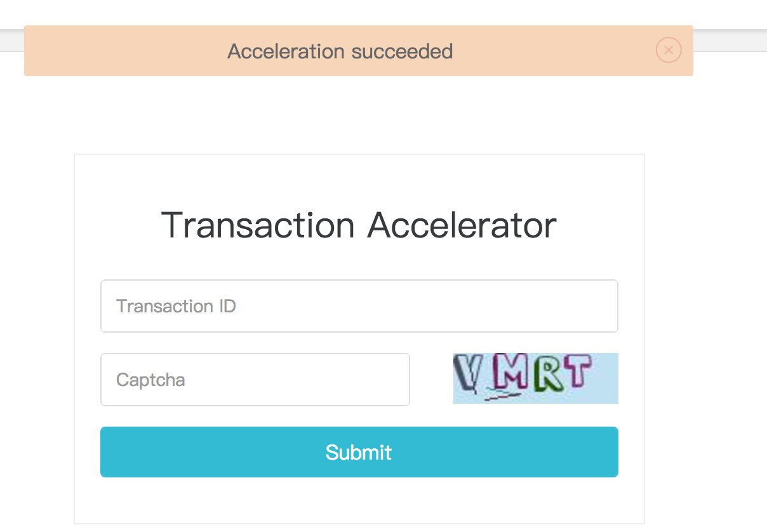Viewport: 767px width, 532px height.
Task: Click the pink letter M in captcha
Action: click(x=510, y=376)
